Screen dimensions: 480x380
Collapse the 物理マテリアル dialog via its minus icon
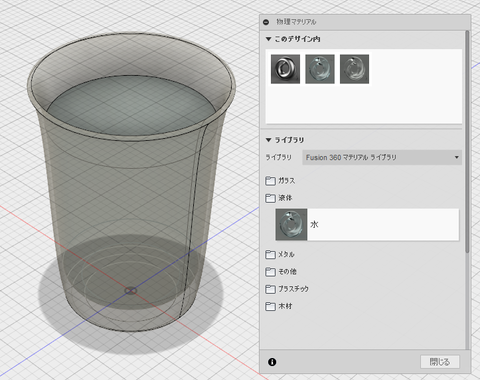tap(266, 22)
